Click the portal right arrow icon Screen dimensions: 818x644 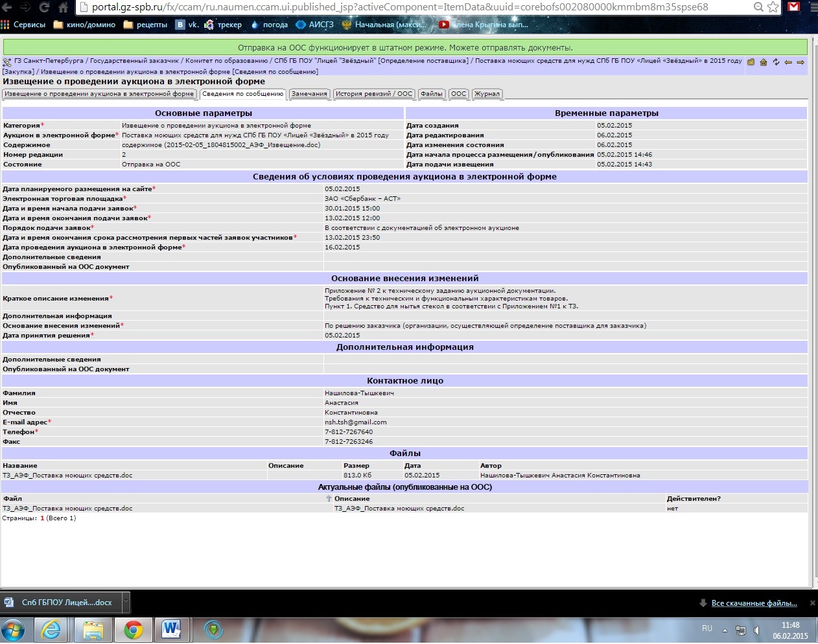click(800, 62)
